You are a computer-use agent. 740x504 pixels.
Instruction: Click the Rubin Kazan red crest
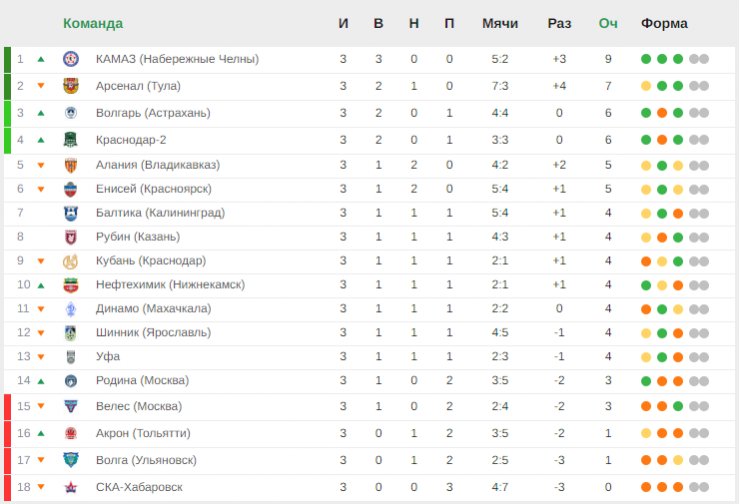pos(71,237)
